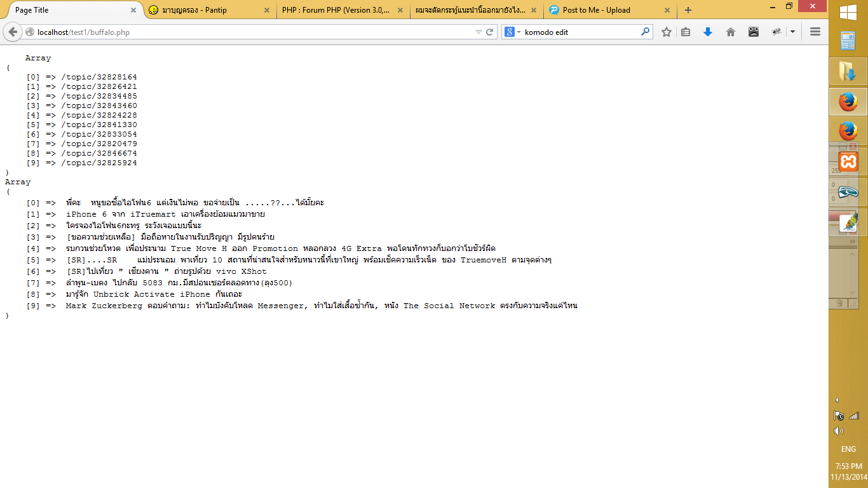This screenshot has width=868, height=488.
Task: Click the text /topic/32834485
Action: coord(99,96)
